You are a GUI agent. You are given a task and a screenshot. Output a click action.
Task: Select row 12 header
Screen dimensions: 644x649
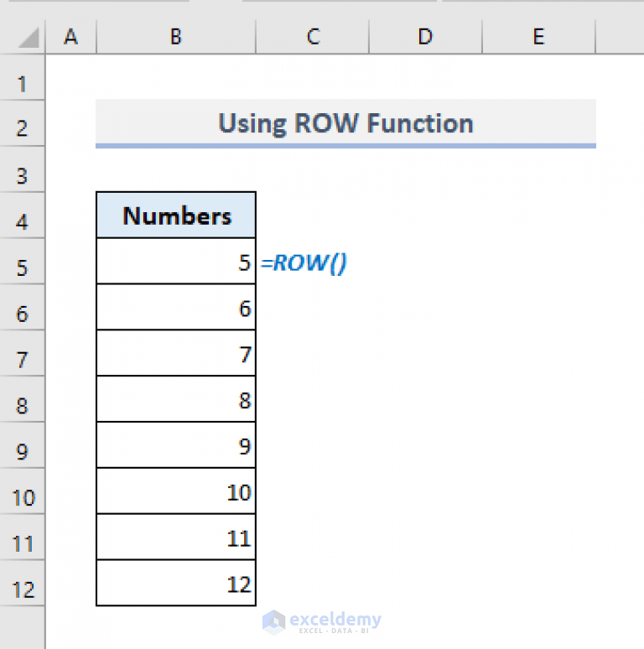[x=23, y=584]
